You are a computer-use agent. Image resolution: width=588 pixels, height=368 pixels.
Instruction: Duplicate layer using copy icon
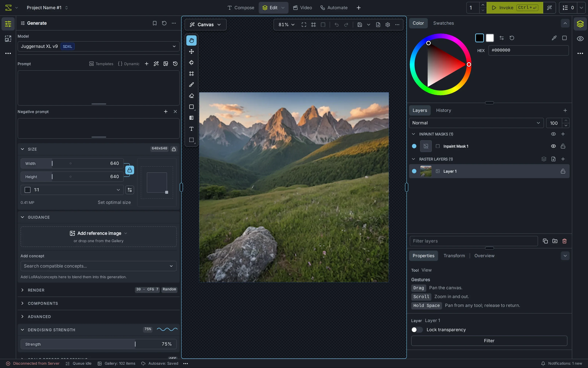point(545,241)
